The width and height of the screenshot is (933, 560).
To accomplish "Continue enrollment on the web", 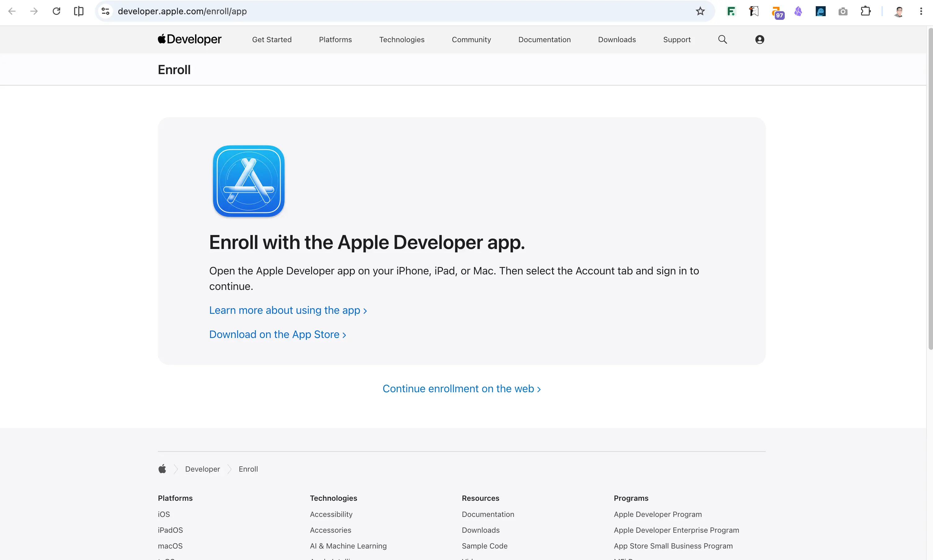I will 462,389.
